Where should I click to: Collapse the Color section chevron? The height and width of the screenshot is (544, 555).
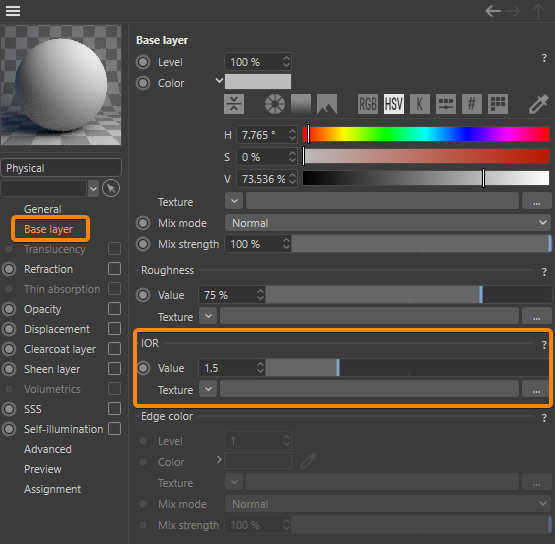pyautogui.click(x=219, y=81)
